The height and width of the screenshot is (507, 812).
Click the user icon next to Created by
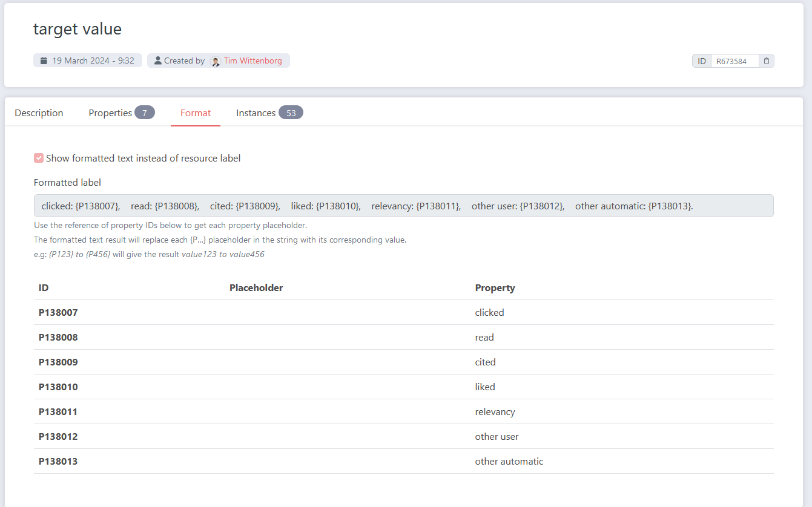pyautogui.click(x=158, y=61)
